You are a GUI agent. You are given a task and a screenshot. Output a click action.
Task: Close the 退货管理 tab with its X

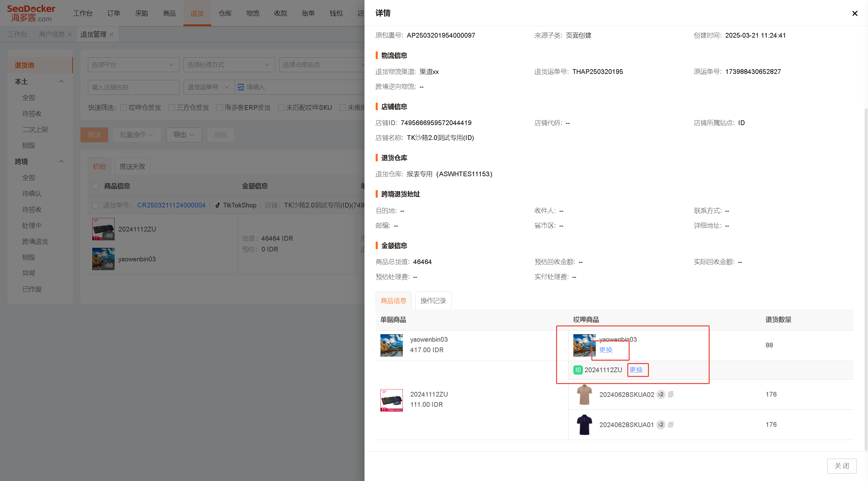coord(112,34)
